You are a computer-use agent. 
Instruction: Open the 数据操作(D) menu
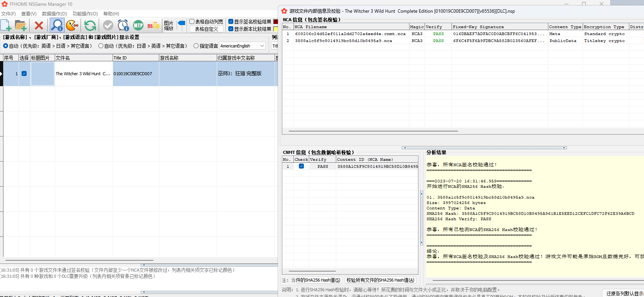[x=54, y=14]
